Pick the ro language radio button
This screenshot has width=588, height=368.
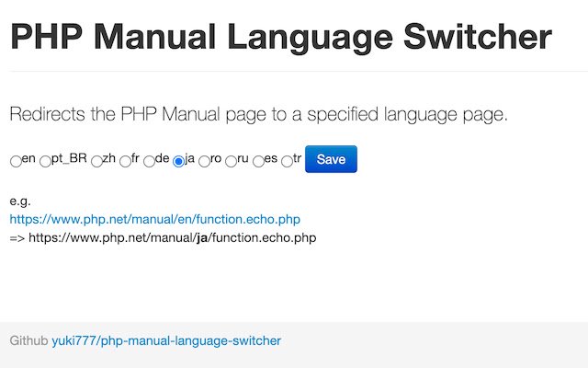click(204, 162)
